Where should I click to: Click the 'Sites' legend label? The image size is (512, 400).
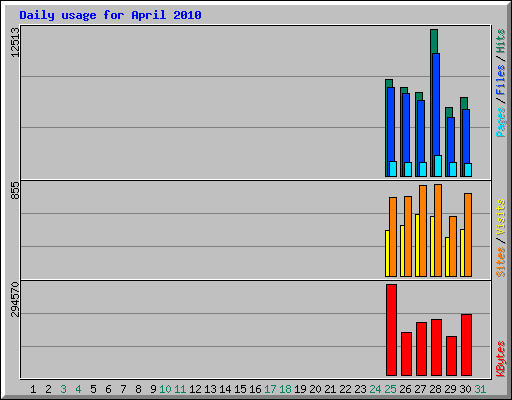point(500,262)
